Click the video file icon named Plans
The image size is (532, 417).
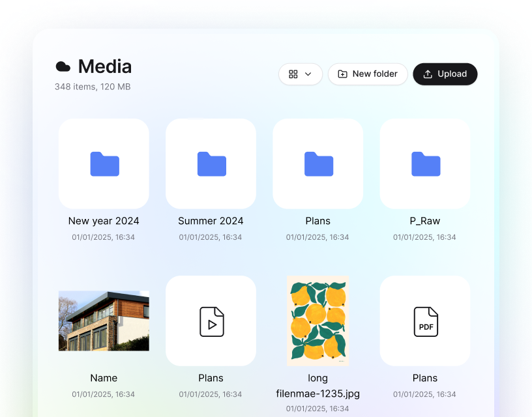click(211, 321)
